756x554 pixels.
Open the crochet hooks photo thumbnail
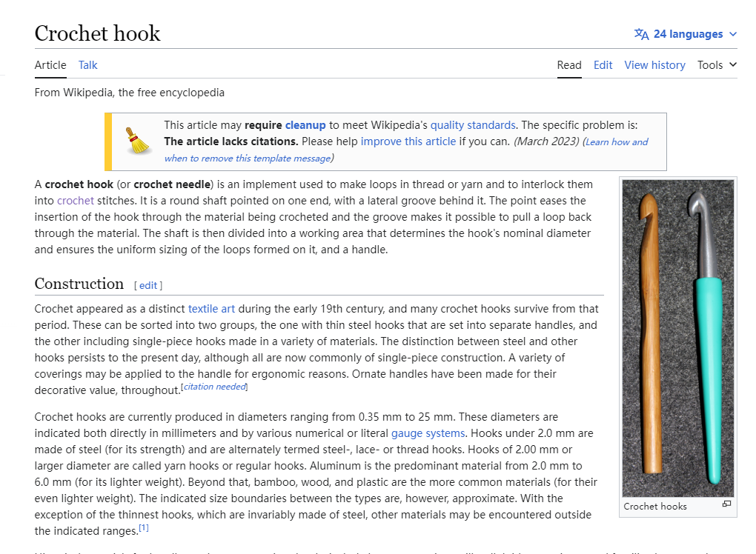pos(677,338)
